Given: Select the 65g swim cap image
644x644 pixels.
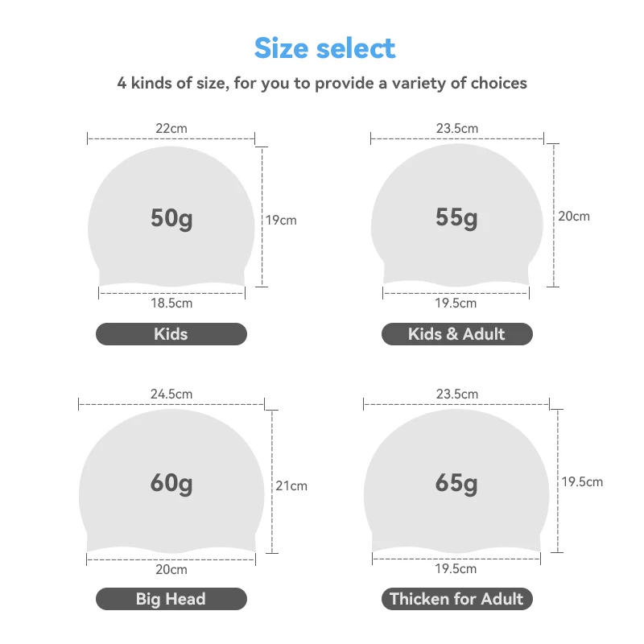Looking at the screenshot, I should pos(456,481).
